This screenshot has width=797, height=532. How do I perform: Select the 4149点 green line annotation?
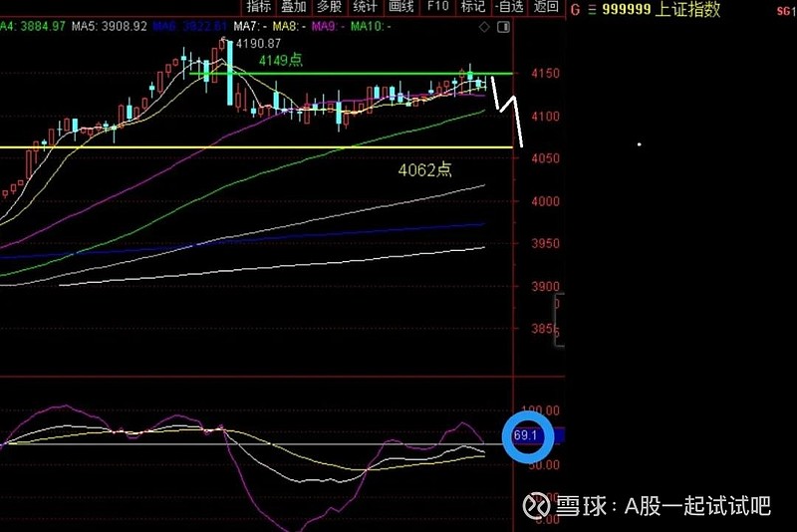[281, 61]
